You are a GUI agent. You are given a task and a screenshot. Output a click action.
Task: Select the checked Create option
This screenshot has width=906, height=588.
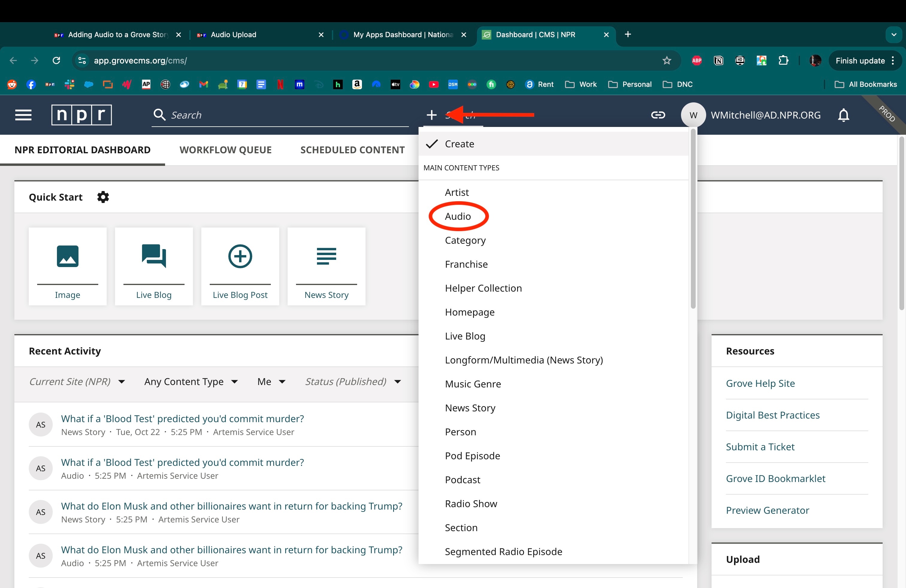(553, 144)
